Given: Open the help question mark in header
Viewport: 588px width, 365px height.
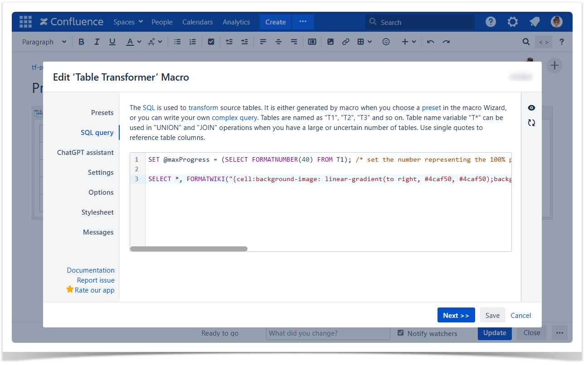Looking at the screenshot, I should coord(491,22).
